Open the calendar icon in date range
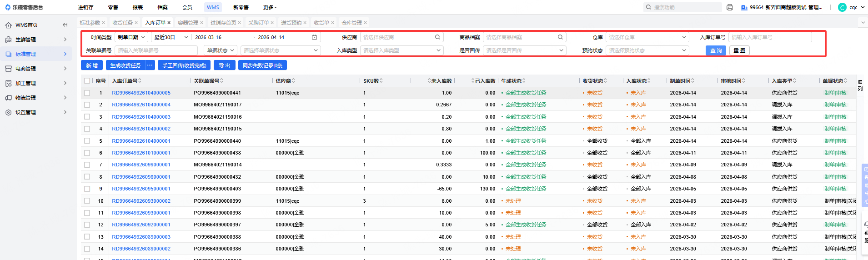The image size is (868, 260). pyautogui.click(x=314, y=37)
